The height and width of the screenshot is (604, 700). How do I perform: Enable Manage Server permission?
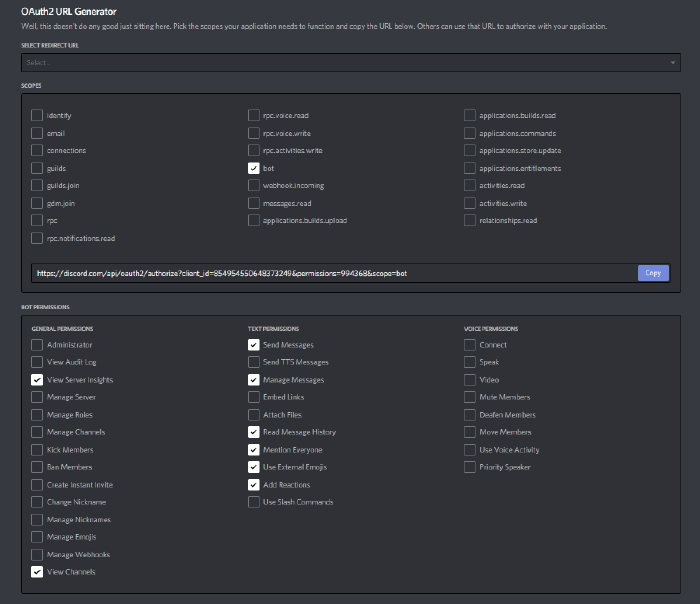(37, 397)
